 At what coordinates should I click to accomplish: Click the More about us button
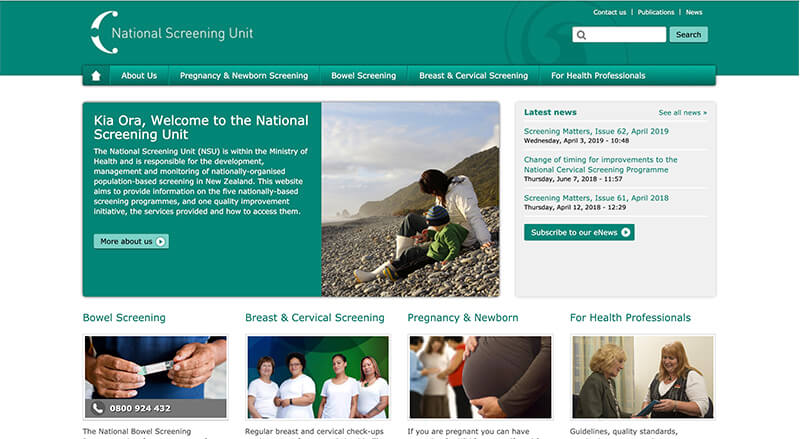click(131, 241)
